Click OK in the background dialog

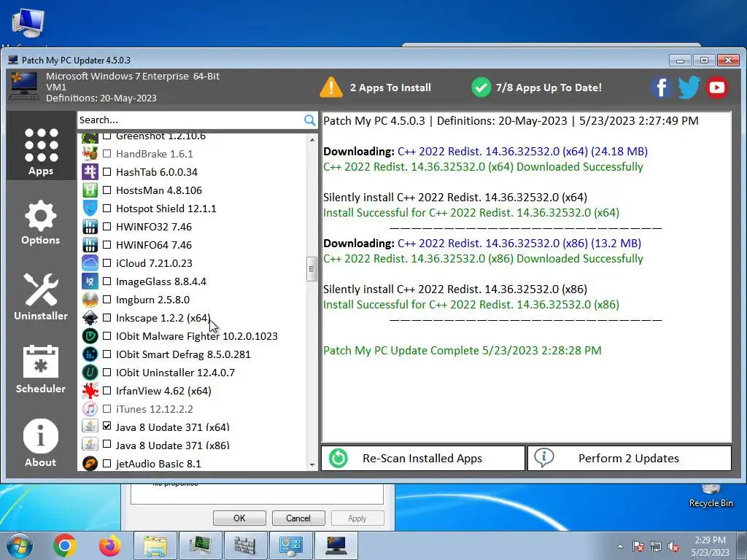[x=239, y=518]
